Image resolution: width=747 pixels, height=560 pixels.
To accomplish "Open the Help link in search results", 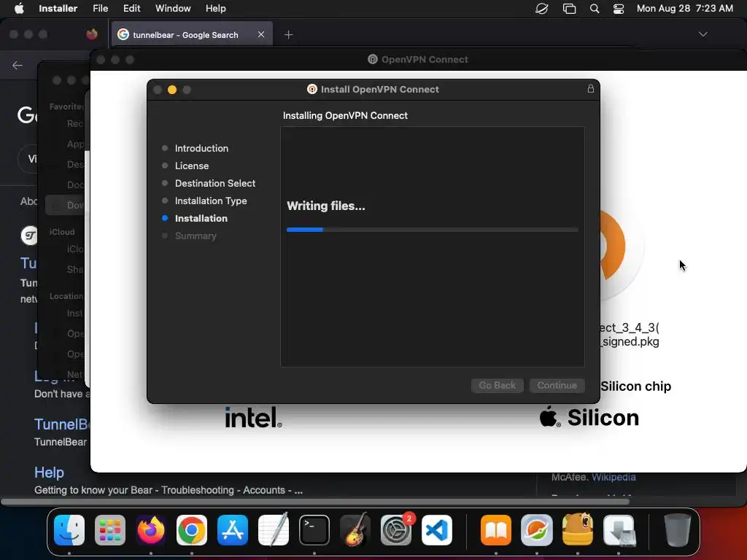I will (49, 472).
